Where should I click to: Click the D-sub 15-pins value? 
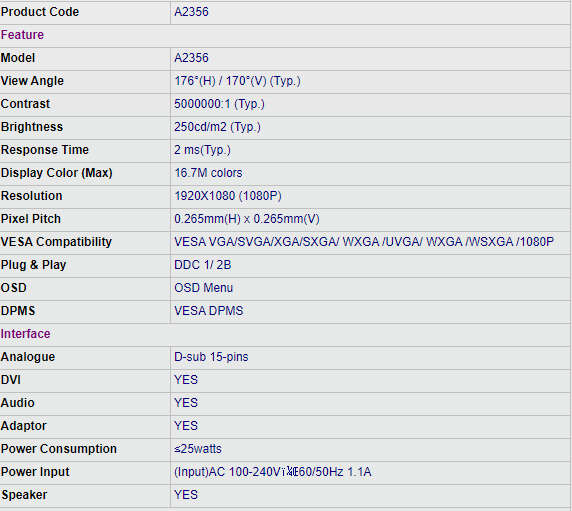(x=211, y=357)
